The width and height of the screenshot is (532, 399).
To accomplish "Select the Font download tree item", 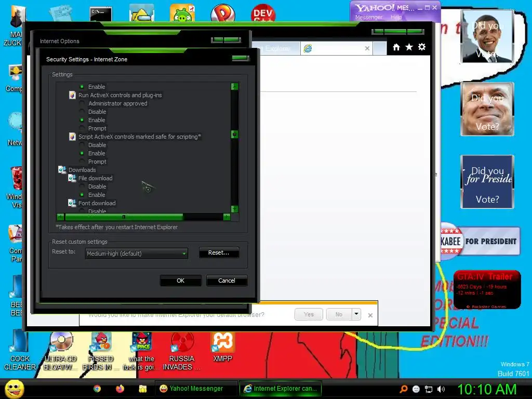I will [x=97, y=203].
